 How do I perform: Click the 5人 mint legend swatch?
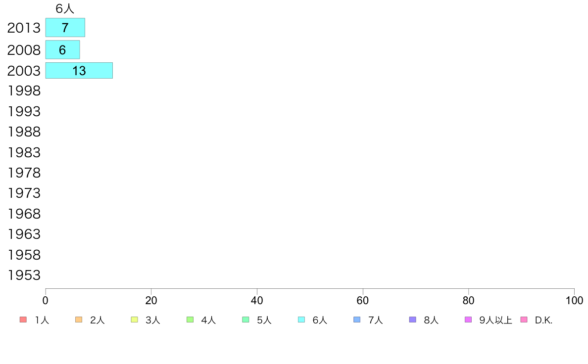(245, 320)
